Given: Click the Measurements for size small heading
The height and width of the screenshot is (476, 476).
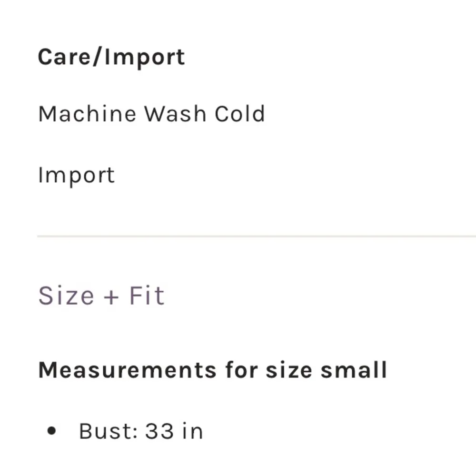Looking at the screenshot, I should (x=212, y=370).
